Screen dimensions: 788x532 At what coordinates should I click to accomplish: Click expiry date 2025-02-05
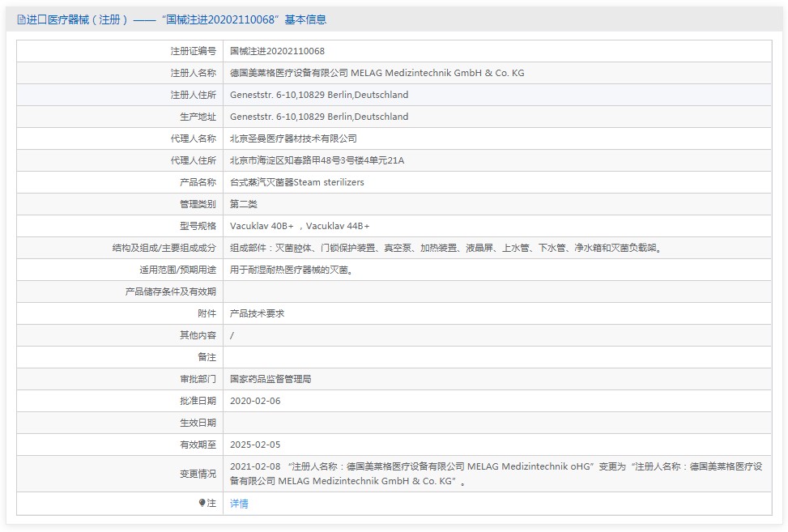255,445
